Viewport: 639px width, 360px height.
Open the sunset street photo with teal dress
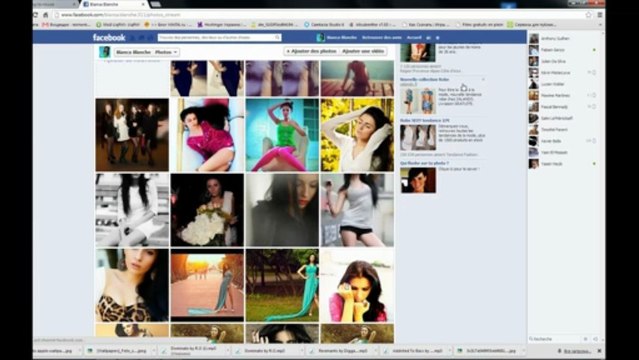[207, 285]
